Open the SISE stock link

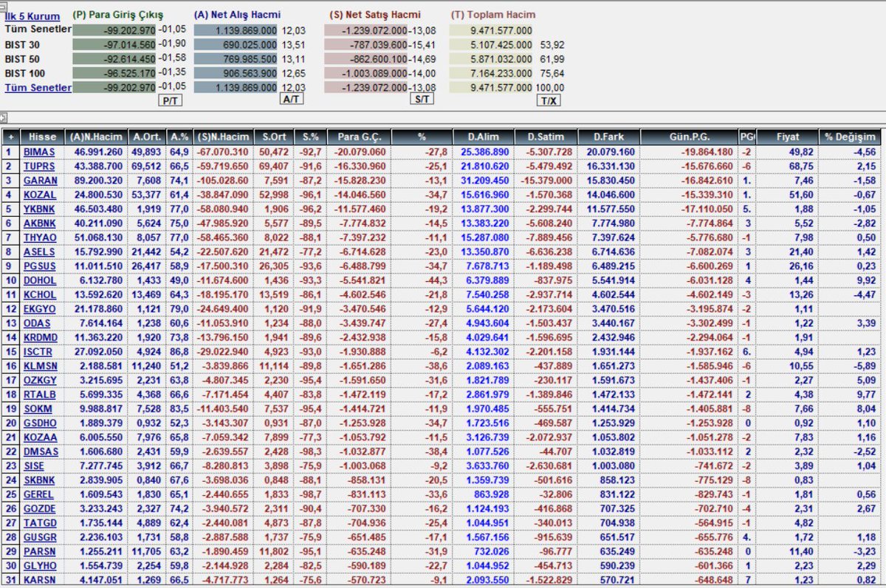(34, 464)
